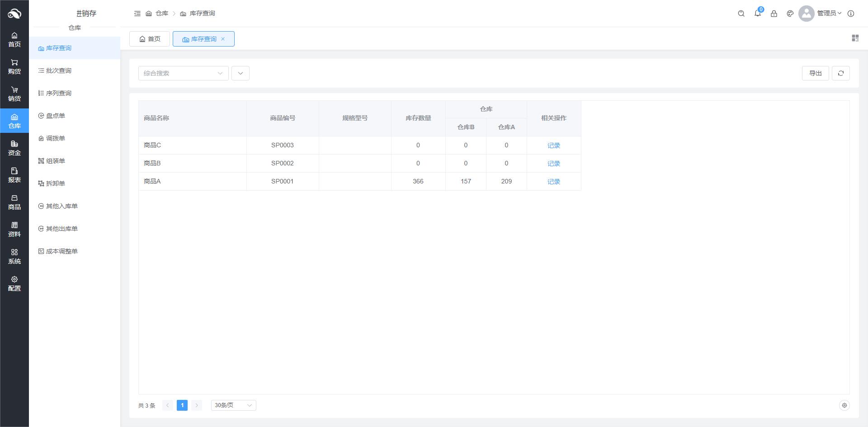Click the info icon in top right
Viewport: 868px width, 427px height.
(x=850, y=14)
